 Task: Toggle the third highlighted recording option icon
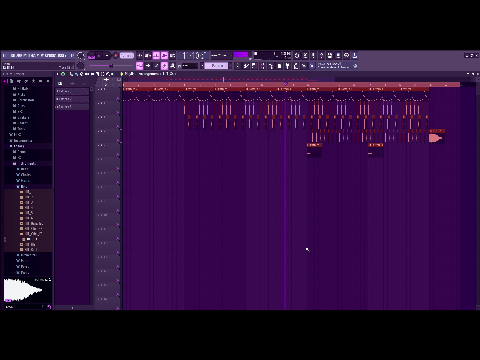[x=156, y=55]
